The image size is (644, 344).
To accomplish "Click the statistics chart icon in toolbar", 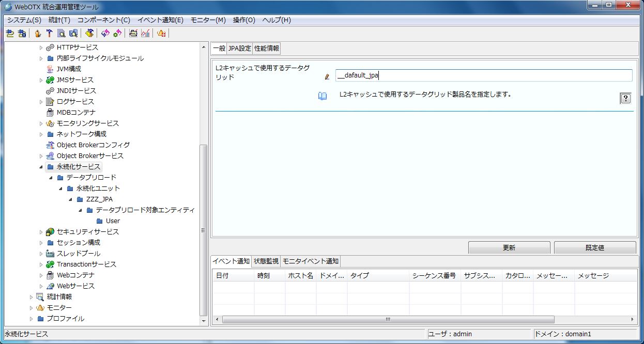I will [145, 34].
